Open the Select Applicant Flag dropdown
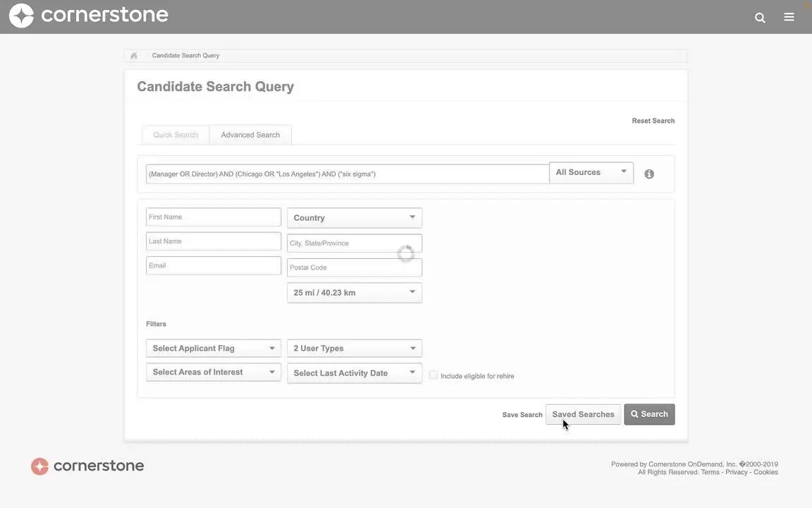This screenshot has height=508, width=812. tap(213, 348)
